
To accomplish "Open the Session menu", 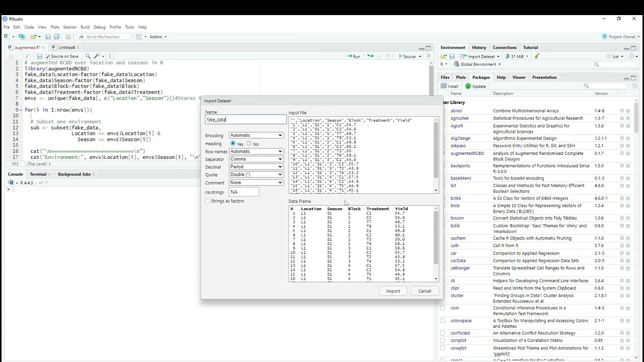I will (x=69, y=27).
